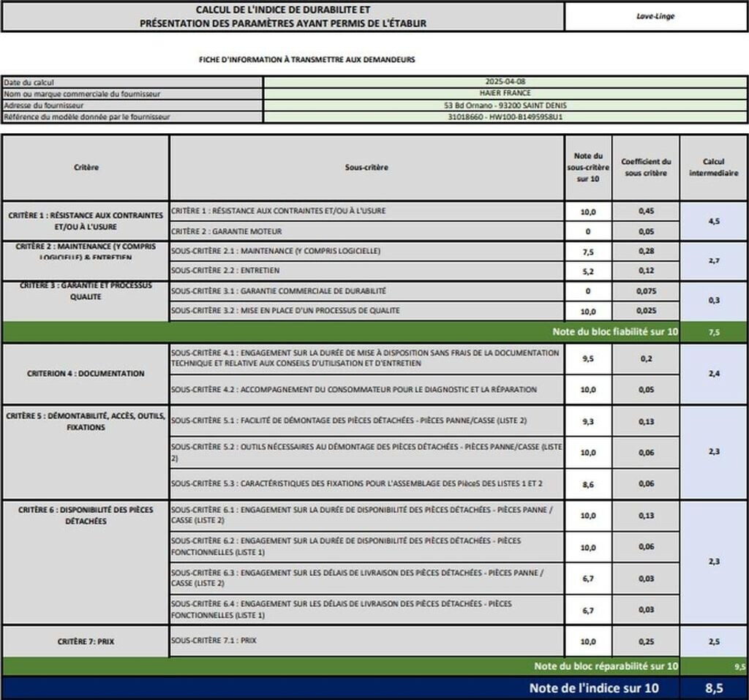749x700 pixels.
Task: Select the "Note de l'indice sur 10" label
Action: [593, 688]
